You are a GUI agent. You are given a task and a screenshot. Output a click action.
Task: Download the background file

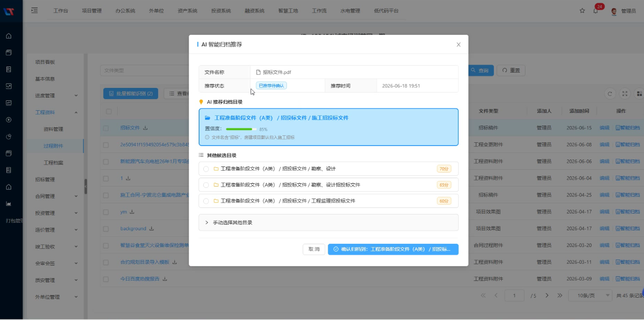pyautogui.click(x=151, y=228)
